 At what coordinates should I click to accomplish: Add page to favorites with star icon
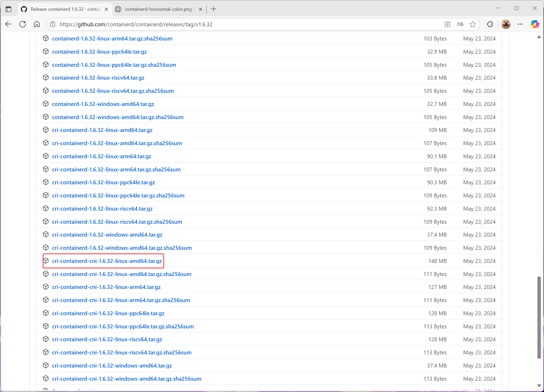[x=473, y=24]
